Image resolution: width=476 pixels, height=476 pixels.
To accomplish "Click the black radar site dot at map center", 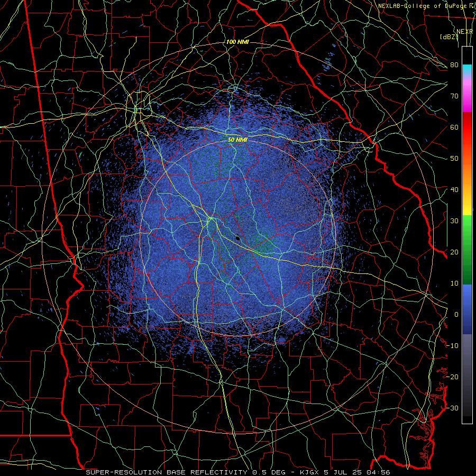I will click(x=238, y=239).
